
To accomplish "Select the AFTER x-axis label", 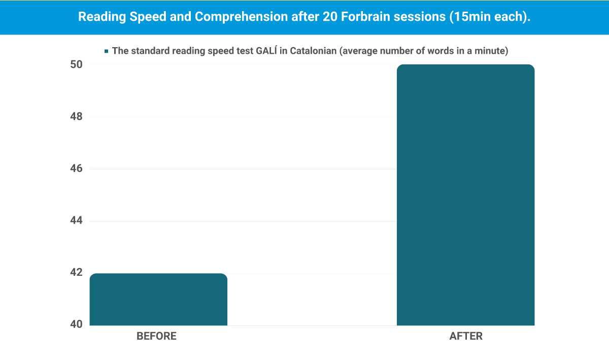I will (466, 336).
